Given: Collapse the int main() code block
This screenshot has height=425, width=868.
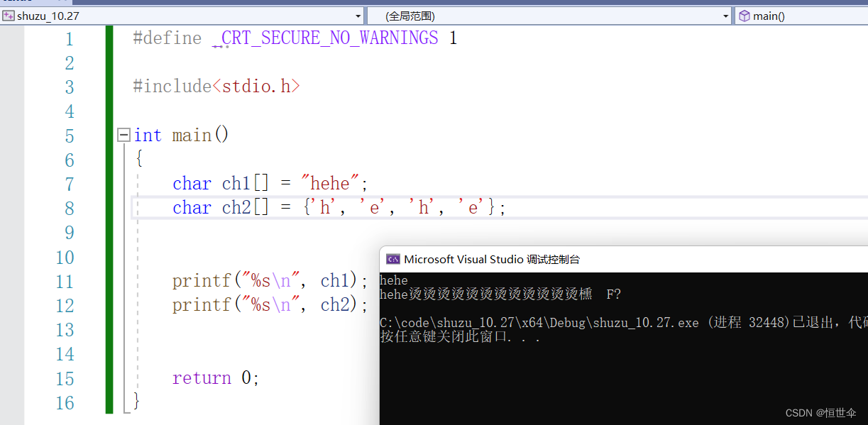Looking at the screenshot, I should coord(123,134).
